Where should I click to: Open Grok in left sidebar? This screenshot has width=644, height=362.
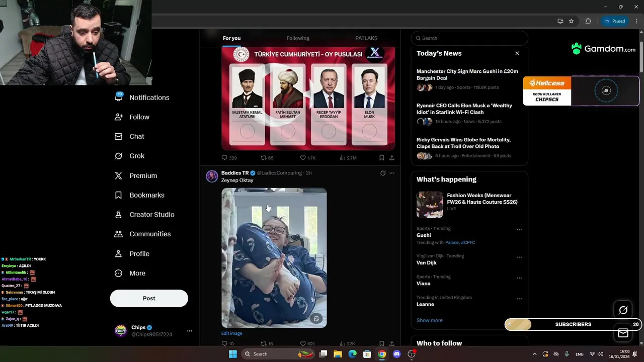pos(129,156)
